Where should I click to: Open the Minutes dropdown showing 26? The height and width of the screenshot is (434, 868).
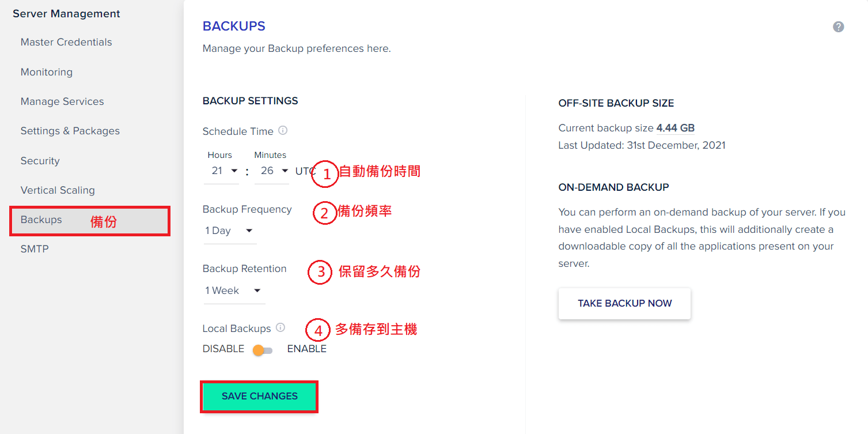[x=271, y=171]
